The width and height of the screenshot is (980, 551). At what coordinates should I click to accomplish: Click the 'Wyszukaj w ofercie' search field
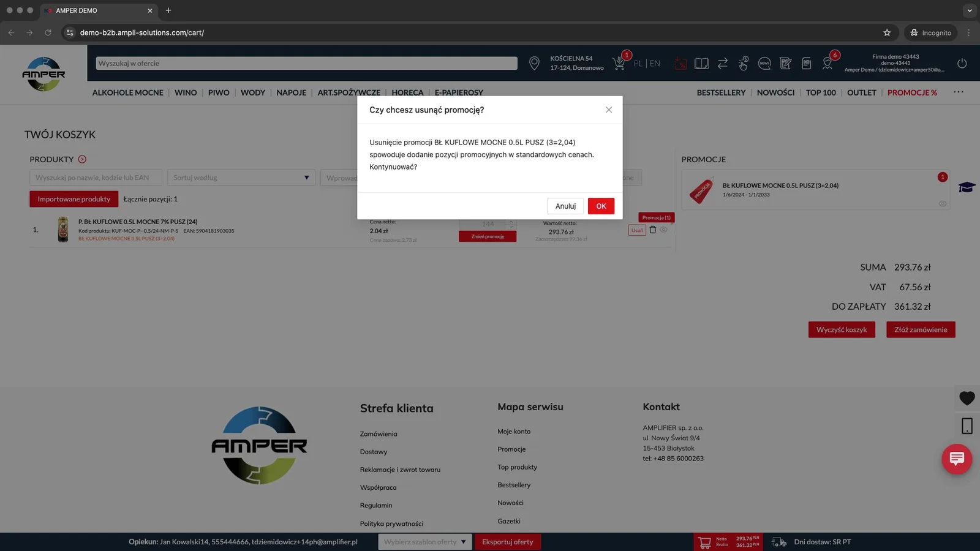(306, 63)
